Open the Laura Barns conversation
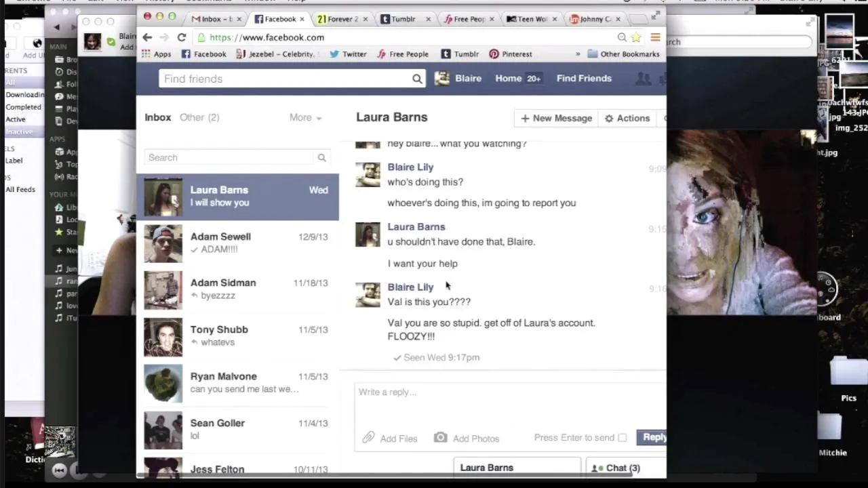Screen dimensions: 868x488 [x=237, y=197]
